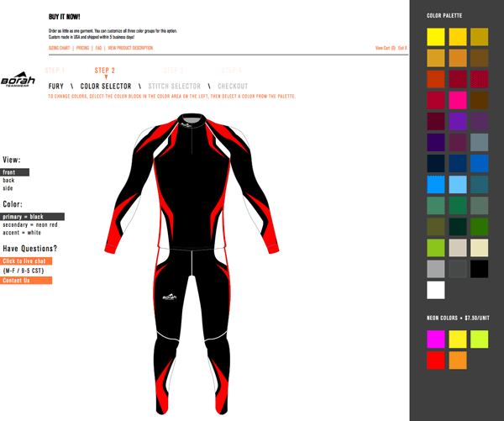Select the accent = white color group
Screen dimensions: 504x421
click(x=22, y=233)
